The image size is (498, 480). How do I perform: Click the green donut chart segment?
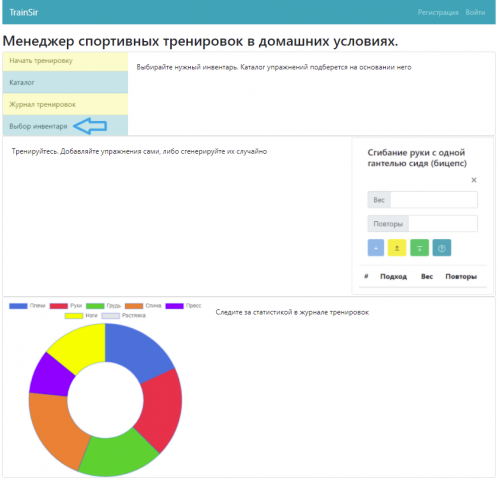coord(118,456)
